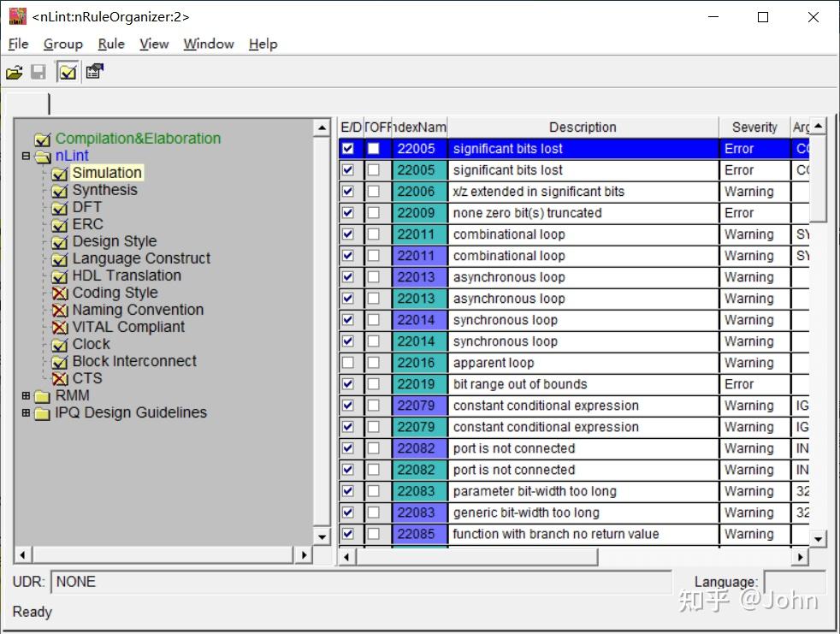Expand the IPQ Design Guidelines node
Screen dimensions: 840x634
[26, 413]
